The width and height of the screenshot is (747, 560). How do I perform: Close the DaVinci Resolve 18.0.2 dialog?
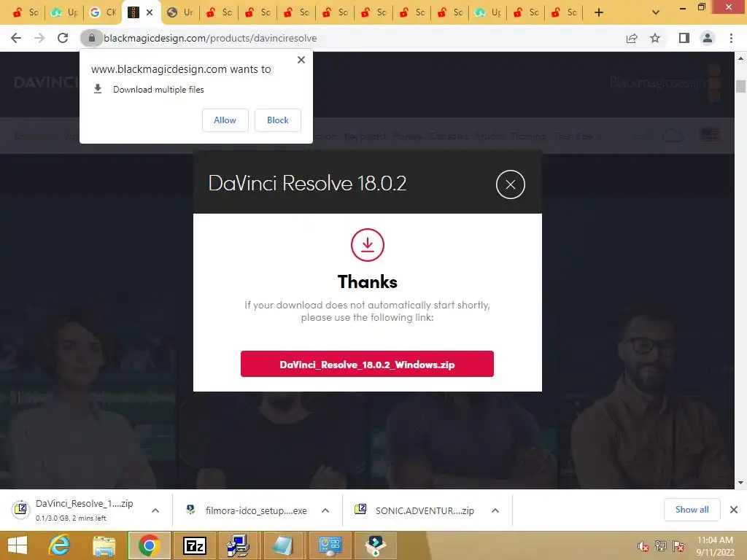(x=510, y=184)
